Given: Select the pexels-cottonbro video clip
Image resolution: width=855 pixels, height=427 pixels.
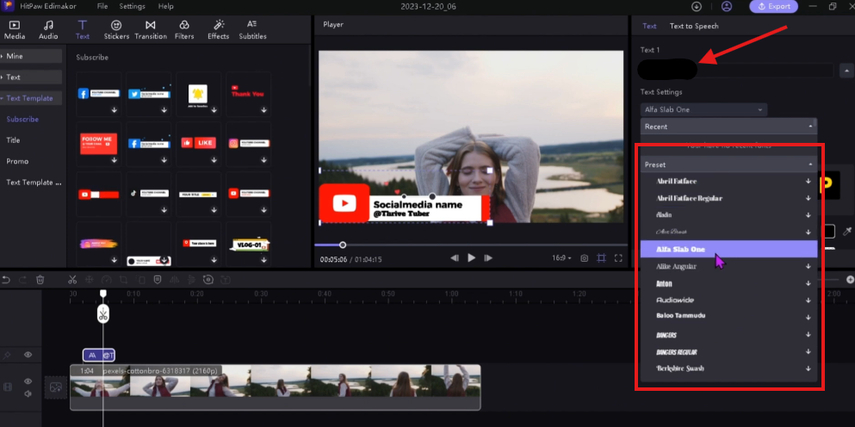Looking at the screenshot, I should coord(275,387).
